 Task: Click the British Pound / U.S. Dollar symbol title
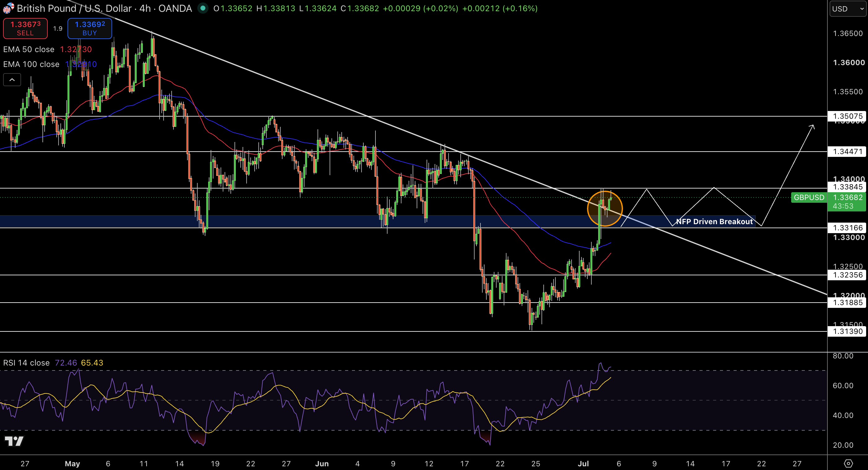pos(104,8)
